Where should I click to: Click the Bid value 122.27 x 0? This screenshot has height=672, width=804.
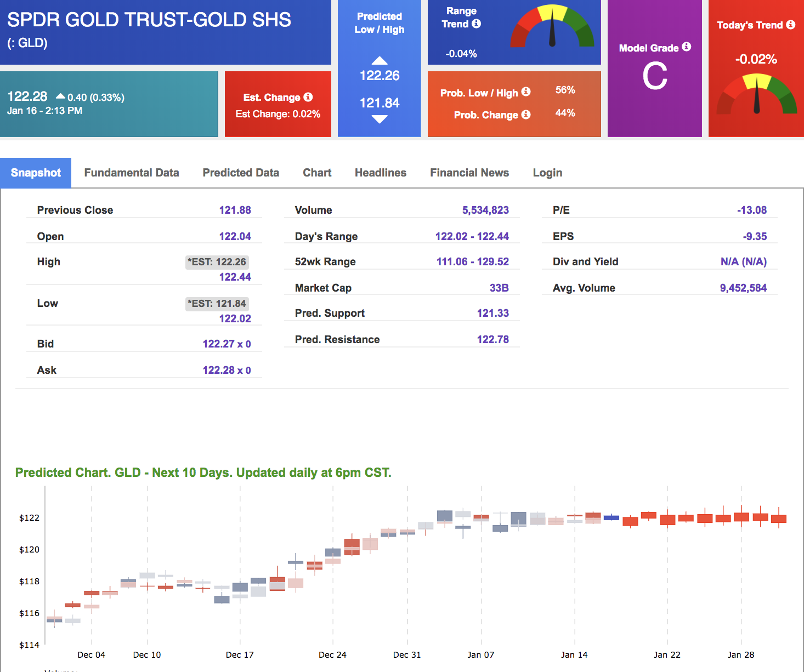tap(227, 344)
